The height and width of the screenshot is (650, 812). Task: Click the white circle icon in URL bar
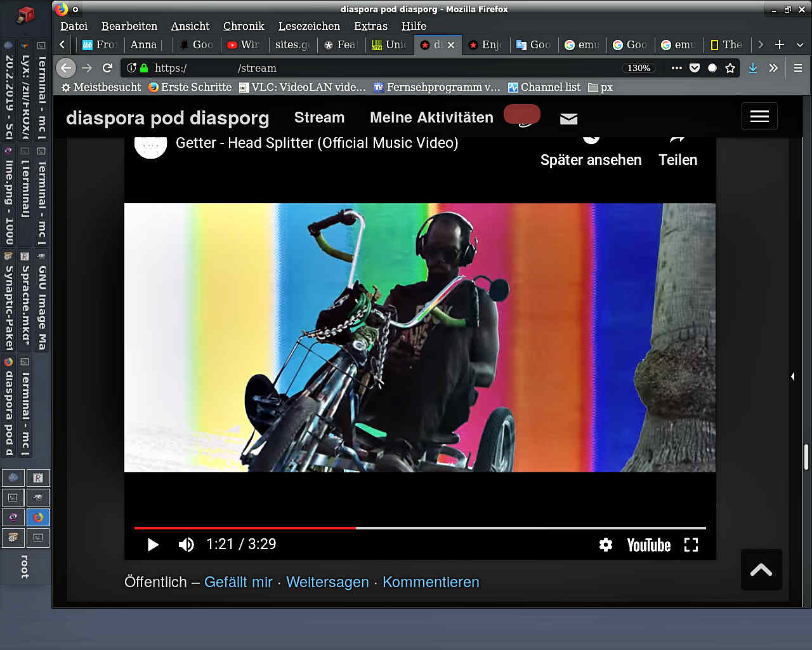point(712,68)
